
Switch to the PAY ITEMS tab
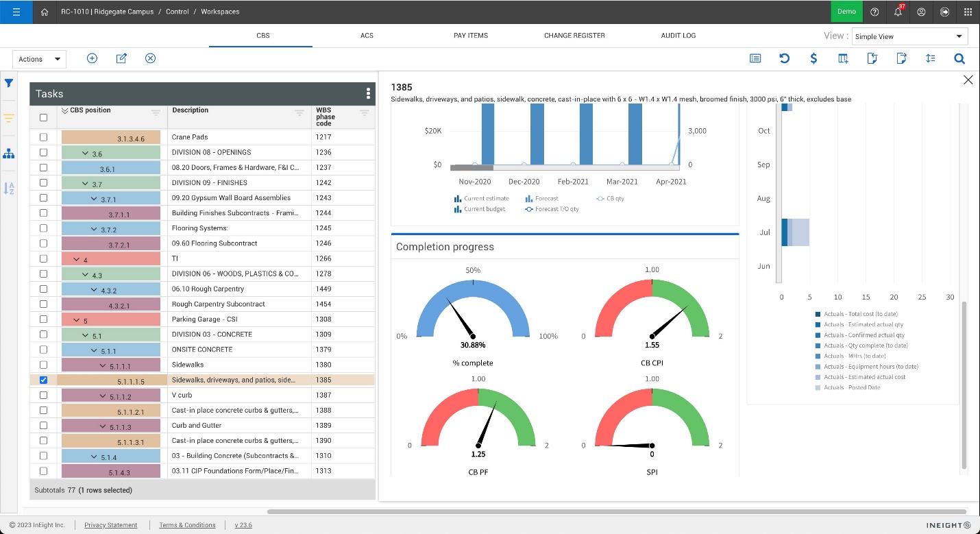coord(471,35)
